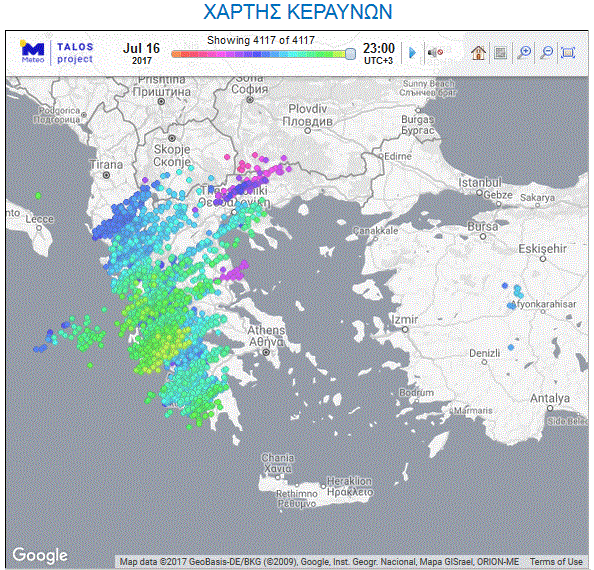Click the Heraklion city marker on Crete

(323, 486)
